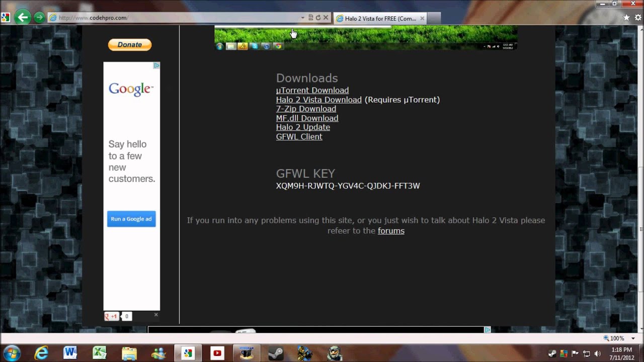Screen dimensions: 644x362
Task: Open the YouTube taskbar icon
Action: tap(217, 353)
